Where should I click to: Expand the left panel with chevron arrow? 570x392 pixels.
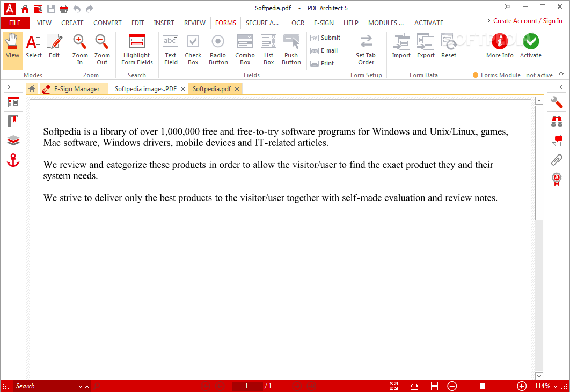pos(9,87)
